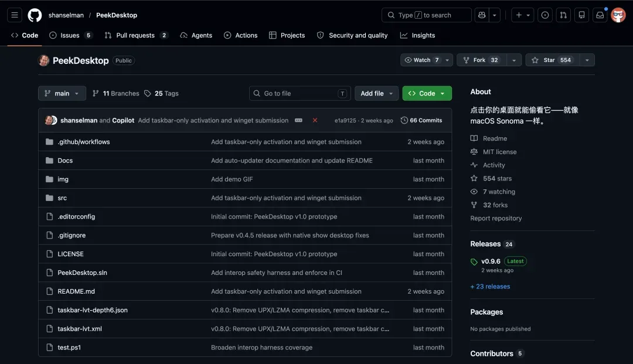Star the PeekDesktop repository
Screen dimensions: 633x364
pos(553,60)
